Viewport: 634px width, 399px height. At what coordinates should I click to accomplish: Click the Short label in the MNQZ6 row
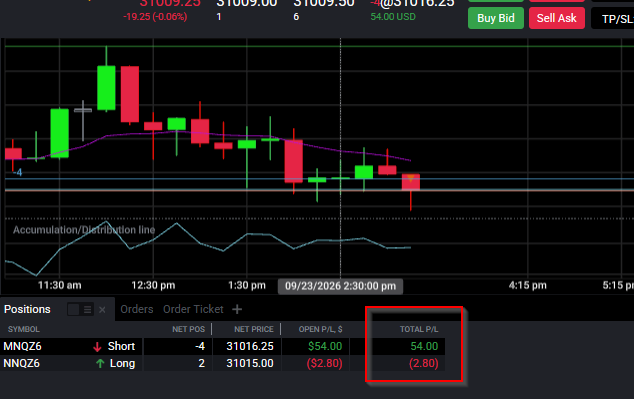click(121, 346)
